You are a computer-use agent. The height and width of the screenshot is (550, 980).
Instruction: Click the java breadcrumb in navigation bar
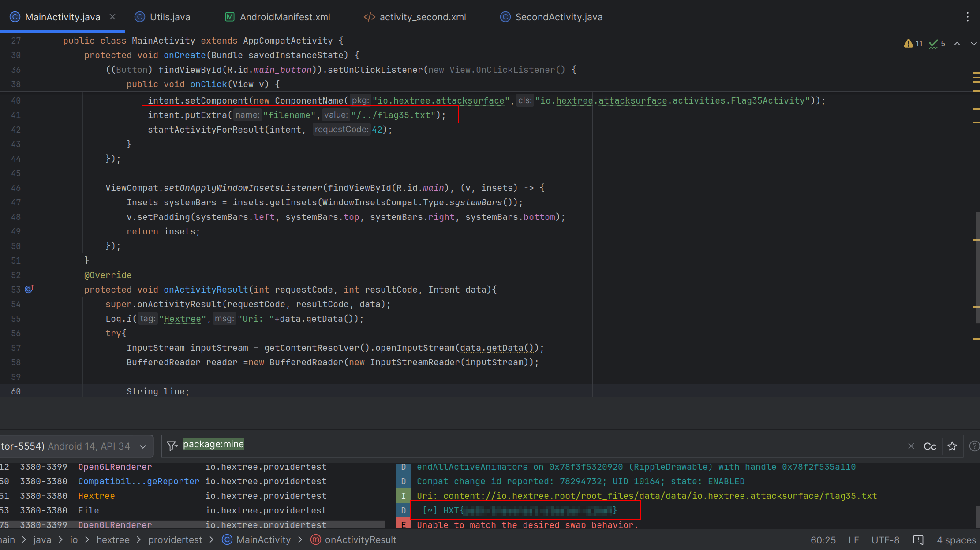pyautogui.click(x=42, y=539)
